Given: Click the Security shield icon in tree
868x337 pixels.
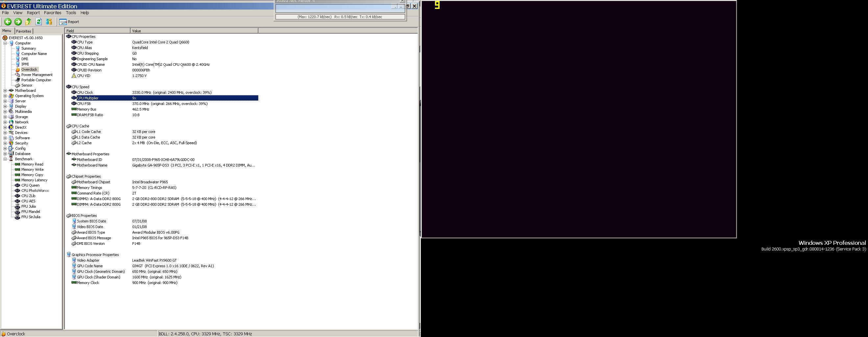Looking at the screenshot, I should [12, 143].
